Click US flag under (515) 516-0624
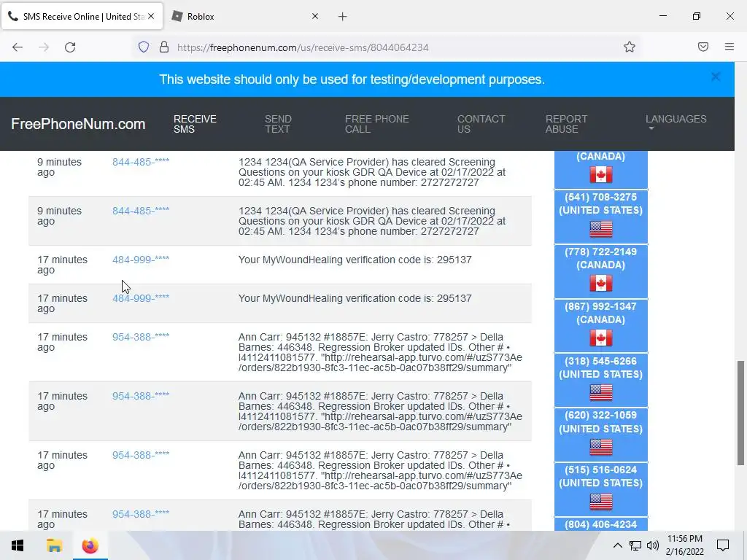The width and height of the screenshot is (747, 560). (x=601, y=502)
